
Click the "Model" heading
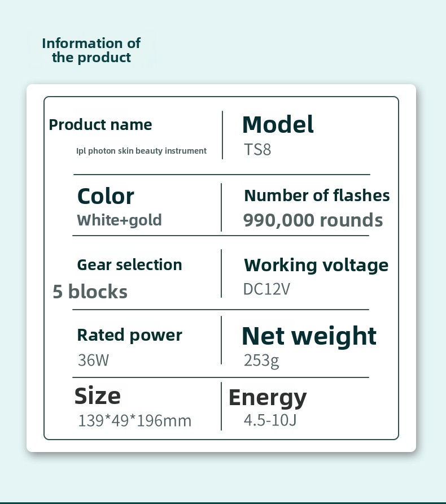click(277, 124)
